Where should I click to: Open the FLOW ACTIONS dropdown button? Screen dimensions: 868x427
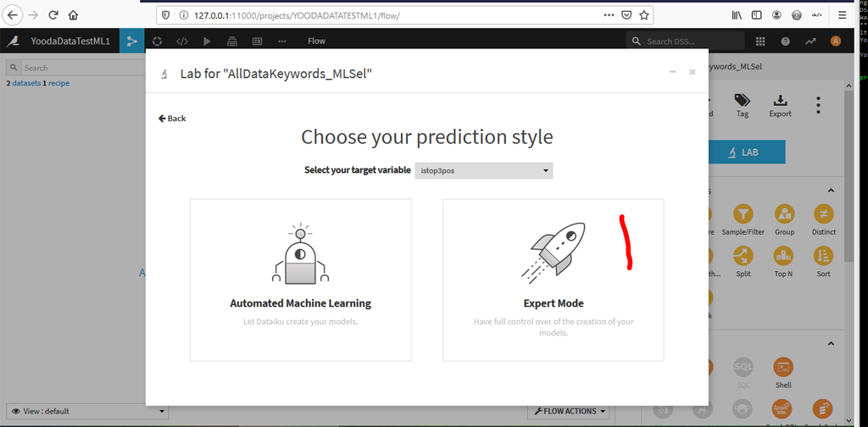pyautogui.click(x=568, y=411)
